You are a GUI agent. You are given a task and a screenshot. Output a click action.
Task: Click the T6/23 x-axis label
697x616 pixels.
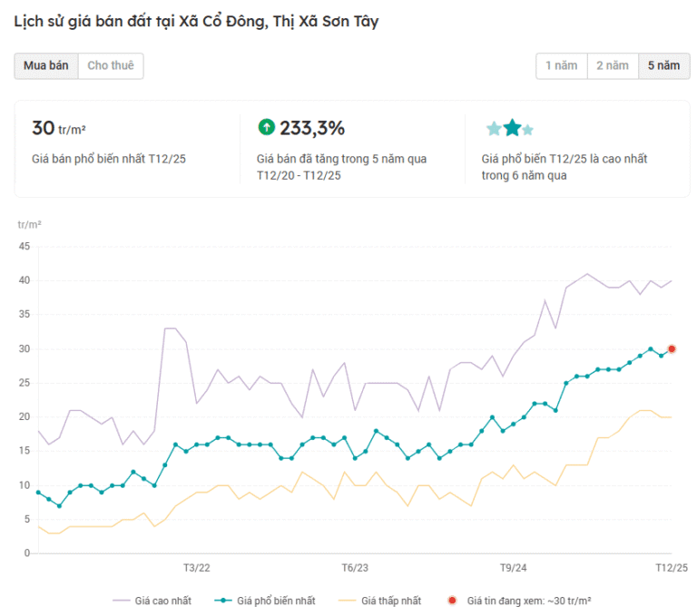(355, 568)
